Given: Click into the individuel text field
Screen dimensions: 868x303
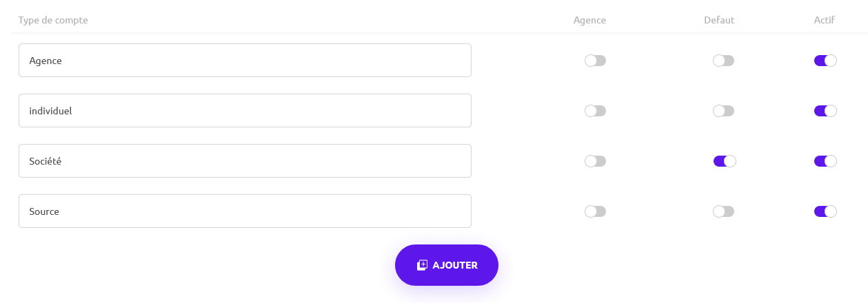Looking at the screenshot, I should 245,111.
